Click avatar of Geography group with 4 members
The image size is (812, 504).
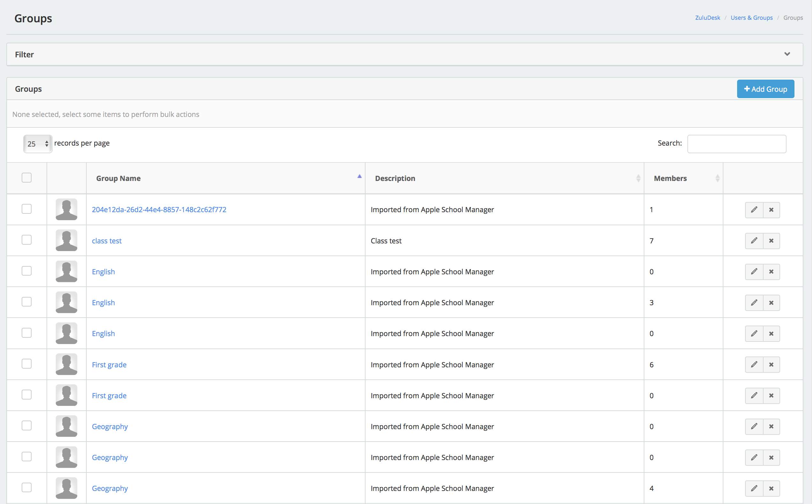point(66,488)
